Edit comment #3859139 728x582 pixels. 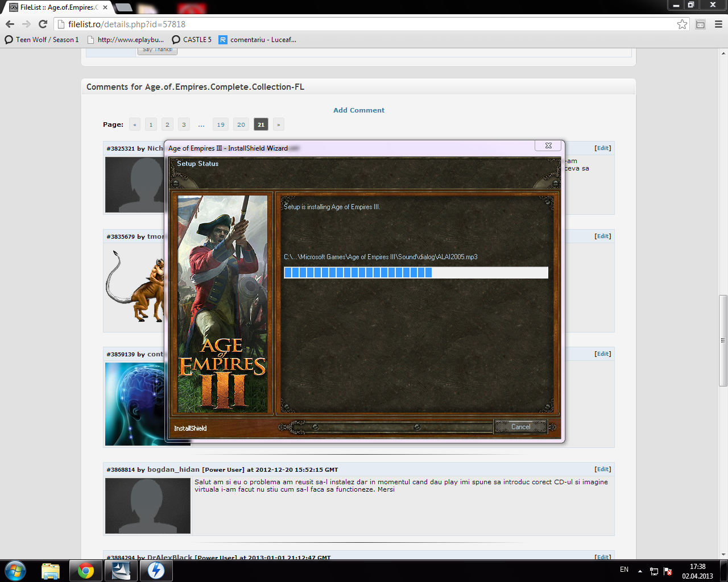(603, 354)
